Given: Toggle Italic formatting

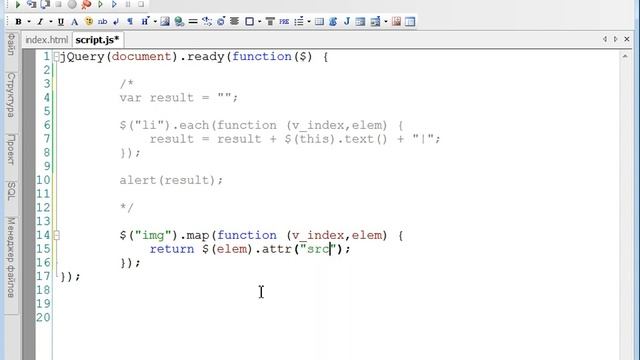Looking at the screenshot, I should click(40, 22).
